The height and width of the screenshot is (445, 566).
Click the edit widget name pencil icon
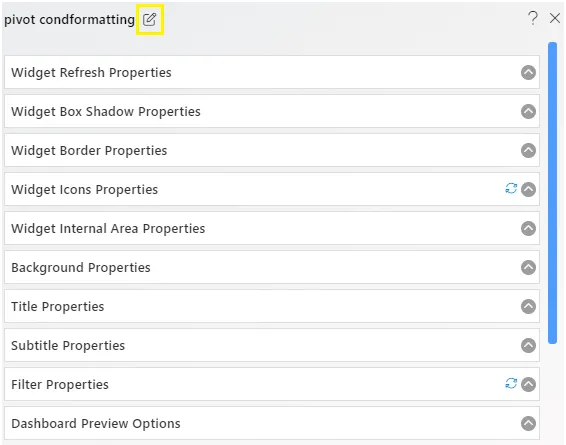point(149,19)
